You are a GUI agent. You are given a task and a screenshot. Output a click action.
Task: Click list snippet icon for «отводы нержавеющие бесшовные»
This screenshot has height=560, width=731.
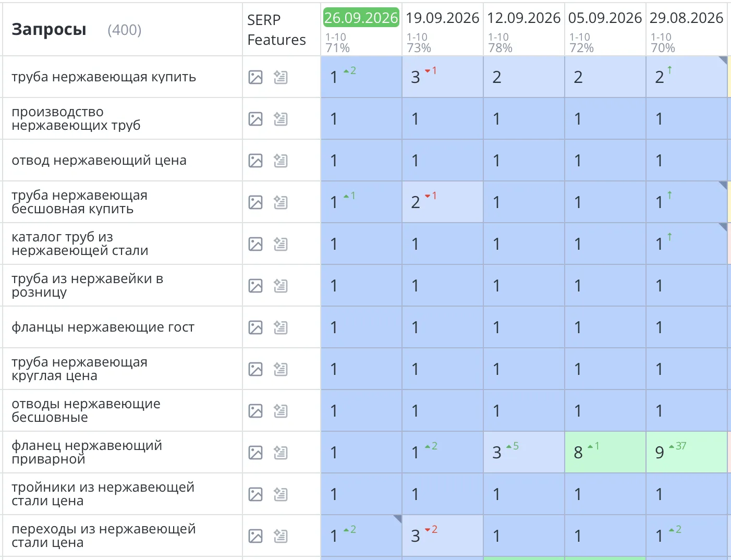click(x=281, y=411)
